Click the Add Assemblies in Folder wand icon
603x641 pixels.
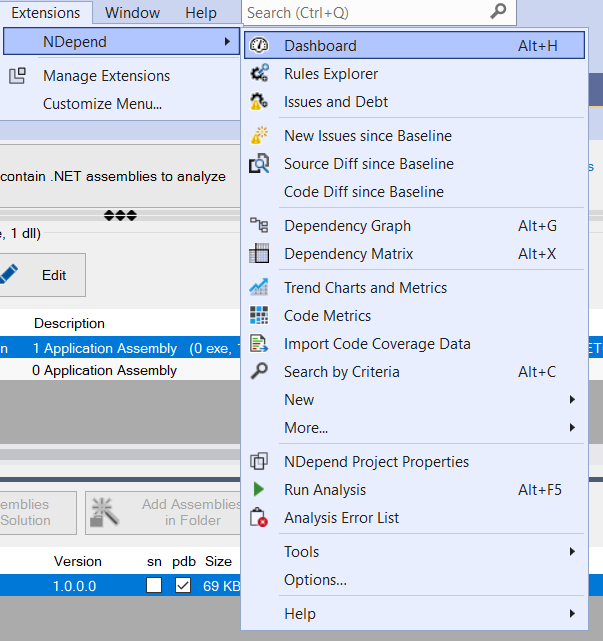pos(105,512)
